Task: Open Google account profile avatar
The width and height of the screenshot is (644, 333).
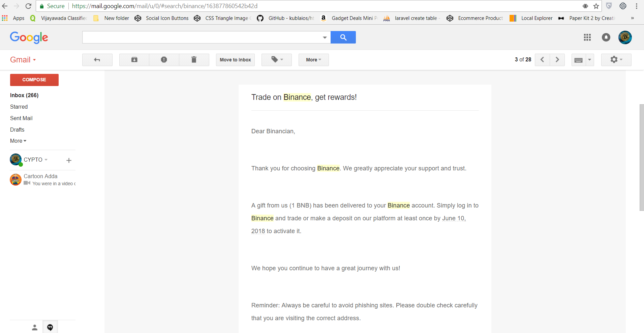Action: coord(625,37)
